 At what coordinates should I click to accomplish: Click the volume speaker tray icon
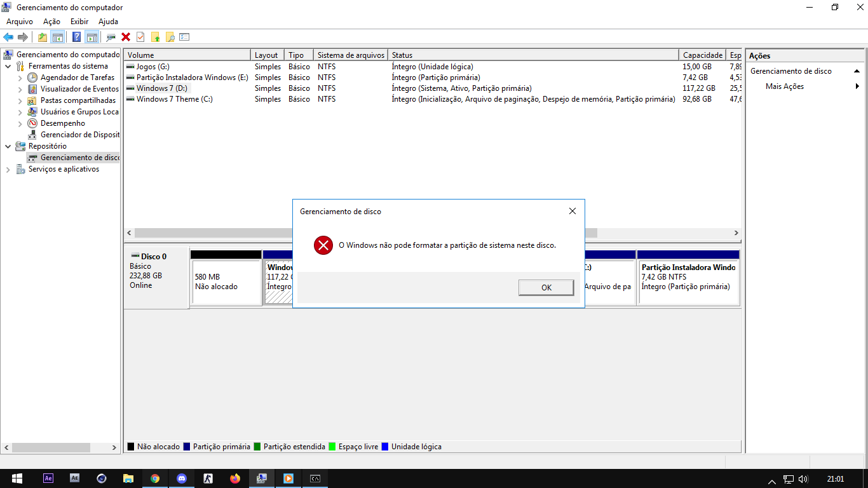(x=803, y=479)
